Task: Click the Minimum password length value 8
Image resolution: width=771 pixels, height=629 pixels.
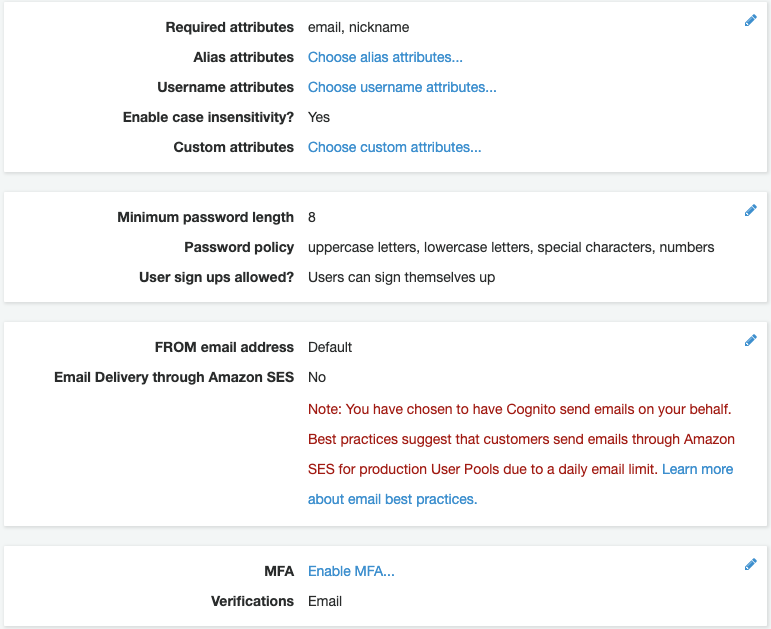Action: click(312, 217)
